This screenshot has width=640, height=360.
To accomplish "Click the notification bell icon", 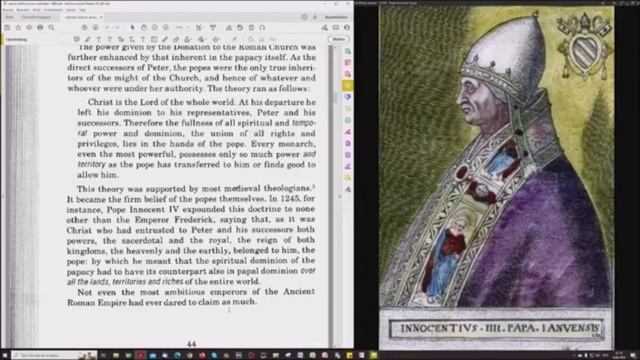I will 315,17.
